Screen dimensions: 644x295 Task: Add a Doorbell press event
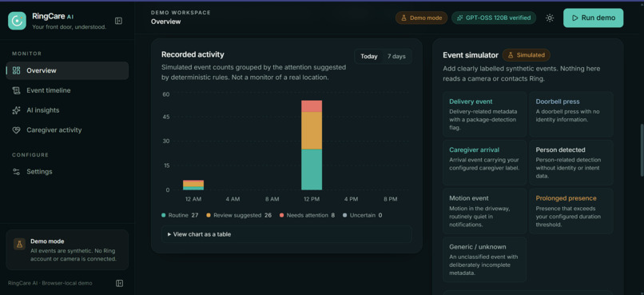click(x=571, y=114)
